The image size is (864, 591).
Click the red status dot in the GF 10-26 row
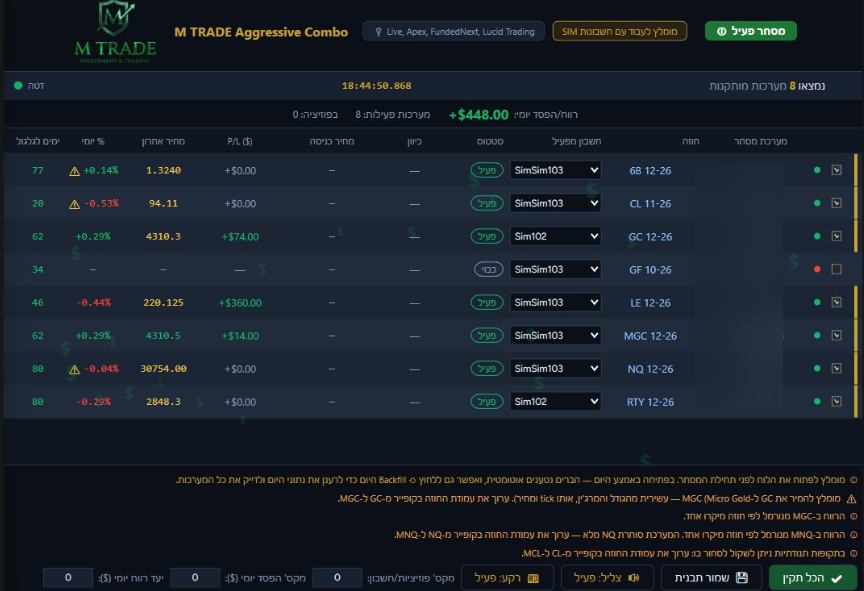(817, 269)
